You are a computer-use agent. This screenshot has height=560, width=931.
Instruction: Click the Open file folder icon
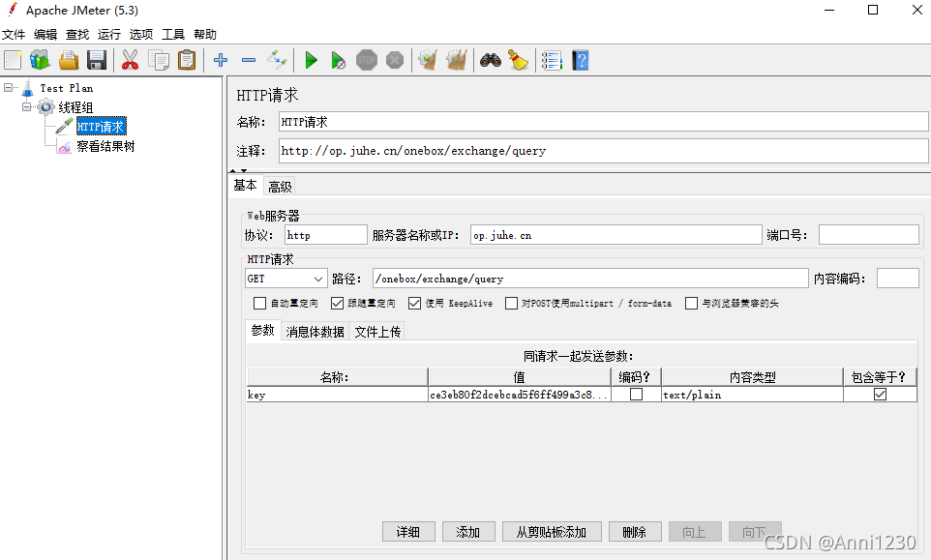[69, 61]
